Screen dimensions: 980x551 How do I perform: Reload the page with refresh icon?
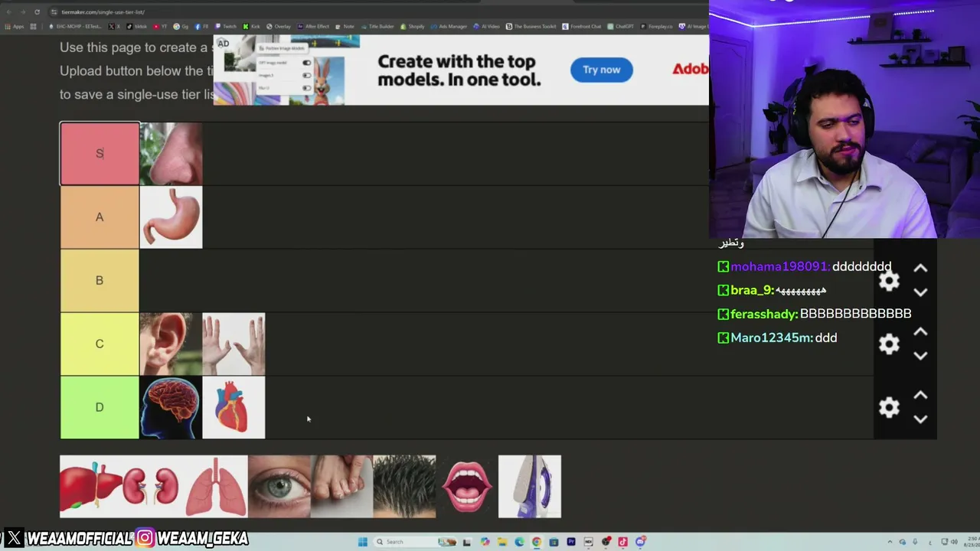(37, 12)
